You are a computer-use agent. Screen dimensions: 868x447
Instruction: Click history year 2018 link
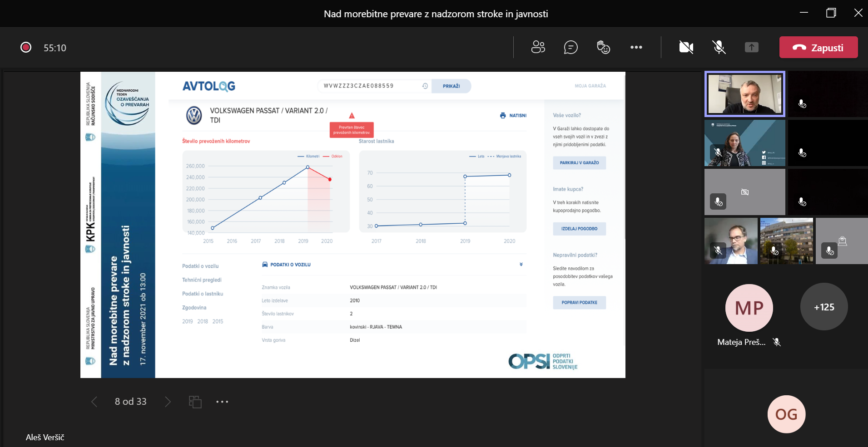[x=203, y=321]
